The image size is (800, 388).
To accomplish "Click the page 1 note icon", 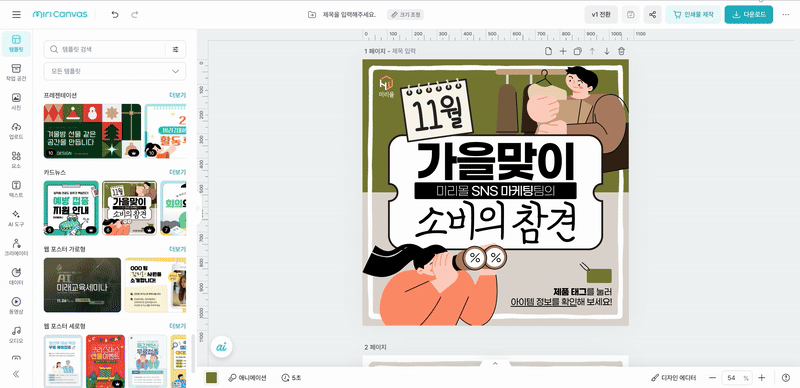I will pos(548,51).
